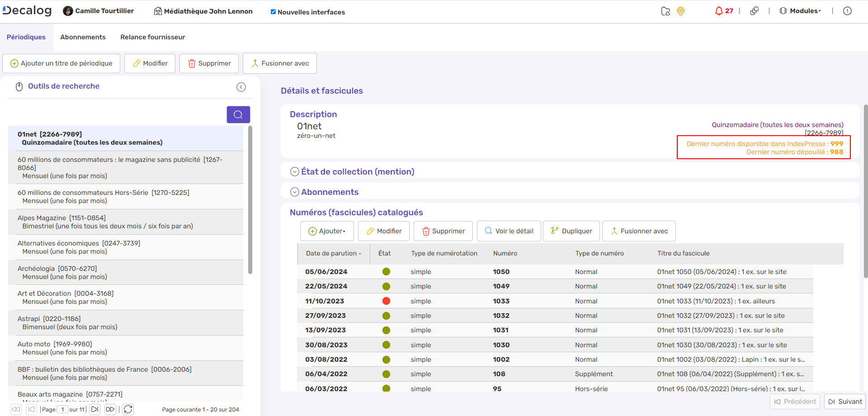Uncheck the Nouvelles interfaces checkbox
The width and height of the screenshot is (868, 416).
point(273,12)
